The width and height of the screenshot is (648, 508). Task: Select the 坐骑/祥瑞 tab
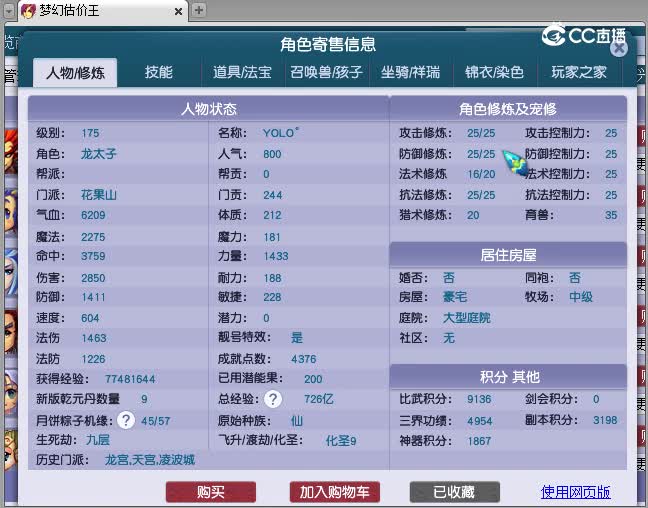[x=410, y=72]
